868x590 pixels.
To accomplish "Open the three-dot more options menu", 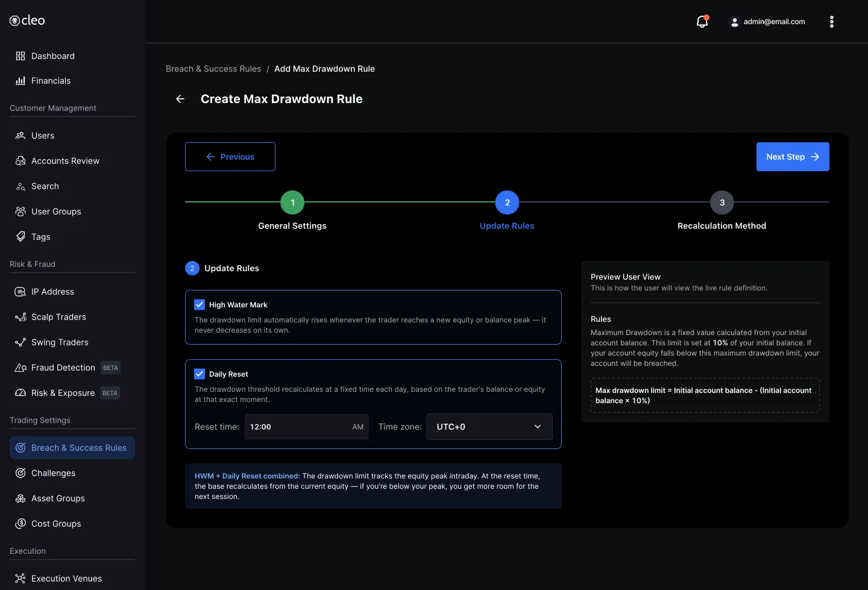I will 832,22.
